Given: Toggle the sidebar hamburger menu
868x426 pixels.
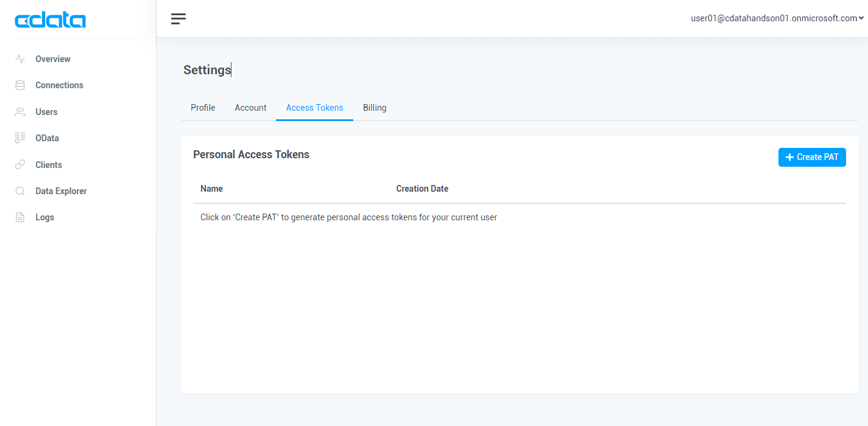Looking at the screenshot, I should point(178,19).
